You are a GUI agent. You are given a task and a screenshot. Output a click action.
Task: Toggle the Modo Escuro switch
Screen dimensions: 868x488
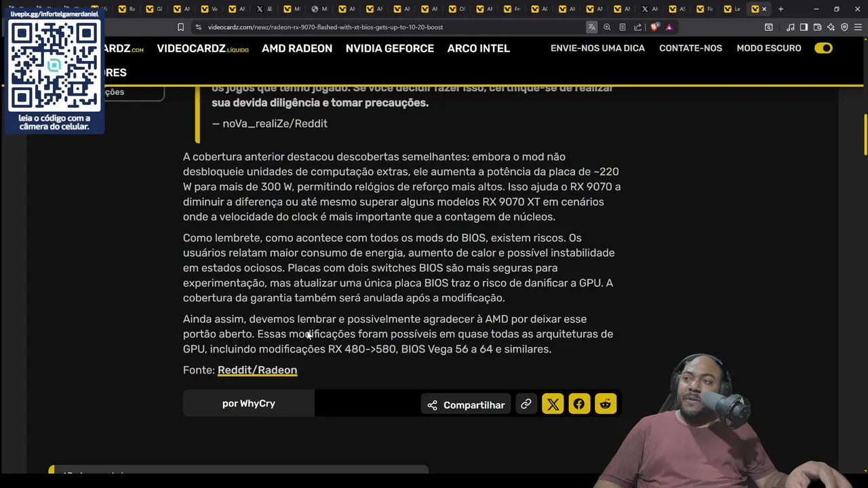[823, 48]
